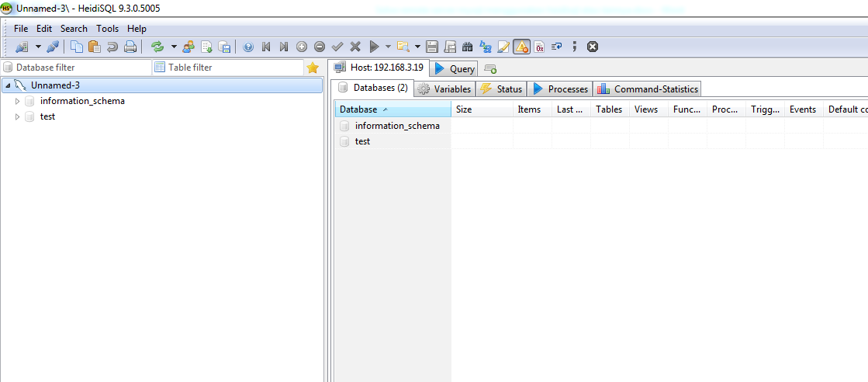Switch to the Processes tab

(x=560, y=89)
